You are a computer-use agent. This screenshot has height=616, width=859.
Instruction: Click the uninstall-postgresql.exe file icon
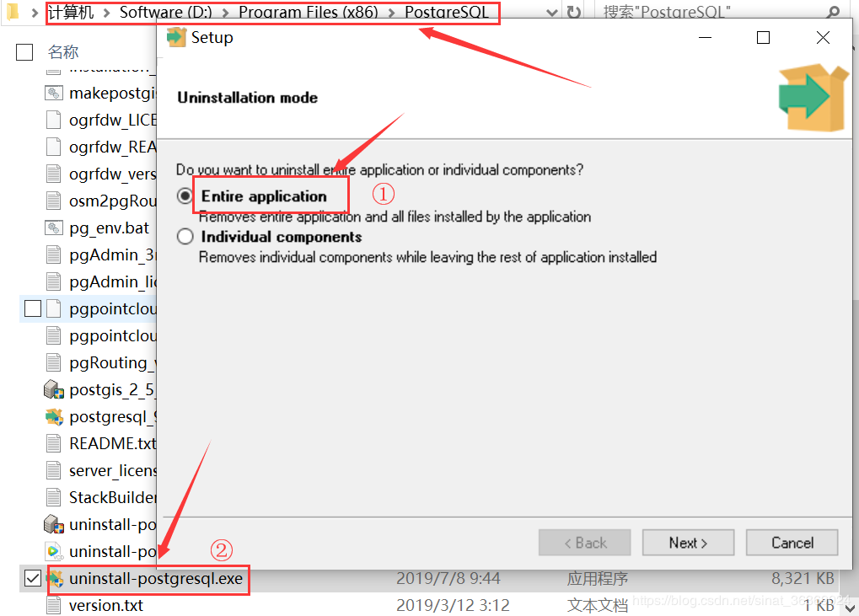[55, 578]
